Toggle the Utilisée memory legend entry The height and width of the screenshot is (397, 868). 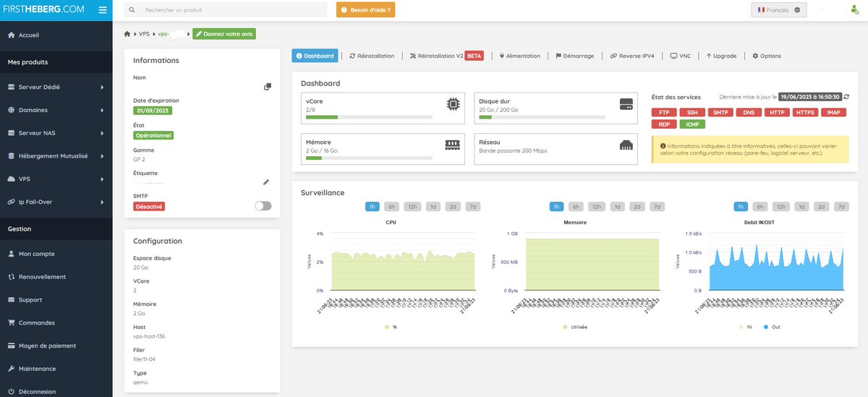pos(575,327)
